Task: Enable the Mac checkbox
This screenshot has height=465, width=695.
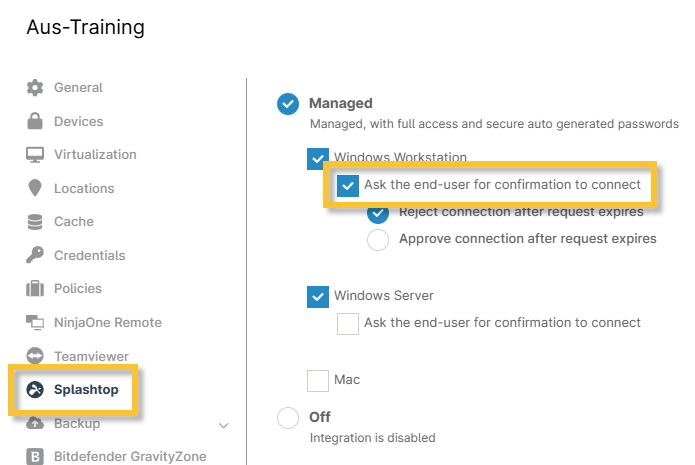Action: click(x=318, y=381)
